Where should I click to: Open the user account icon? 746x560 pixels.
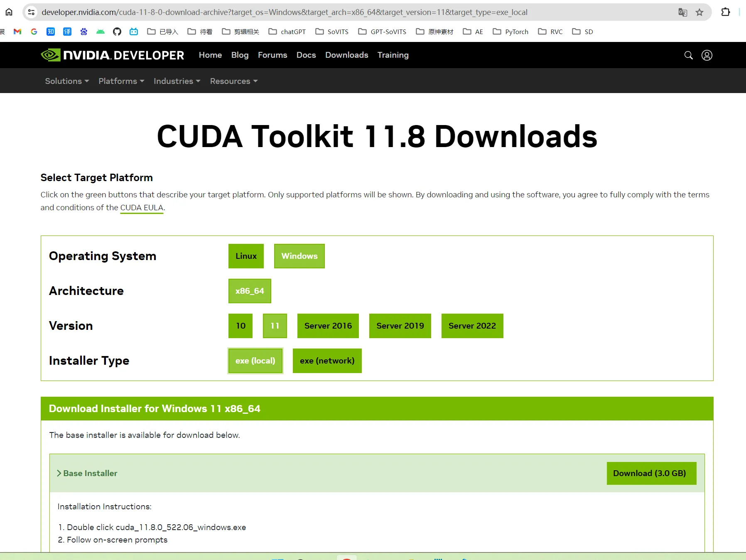[707, 55]
